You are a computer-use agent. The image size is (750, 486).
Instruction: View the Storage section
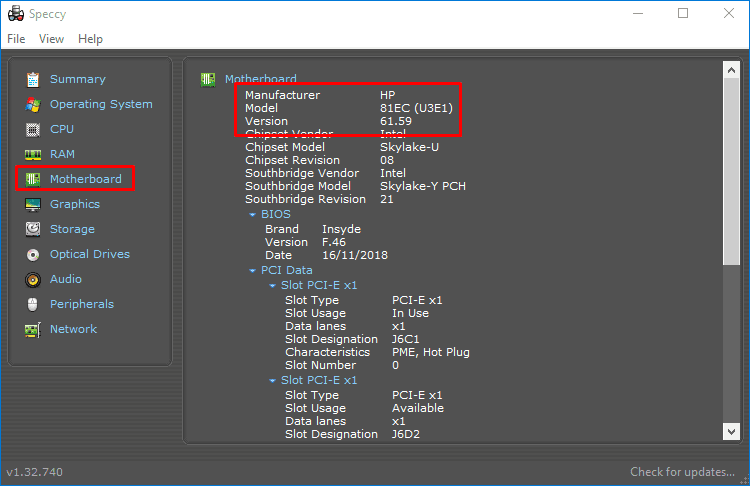tap(72, 229)
